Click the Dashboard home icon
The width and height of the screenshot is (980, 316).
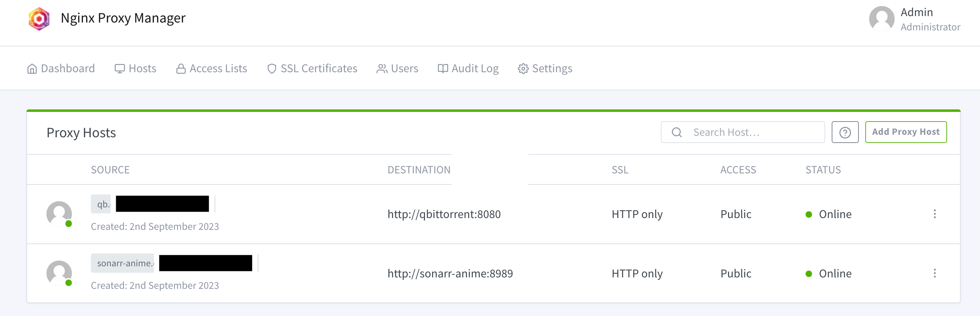(x=32, y=69)
